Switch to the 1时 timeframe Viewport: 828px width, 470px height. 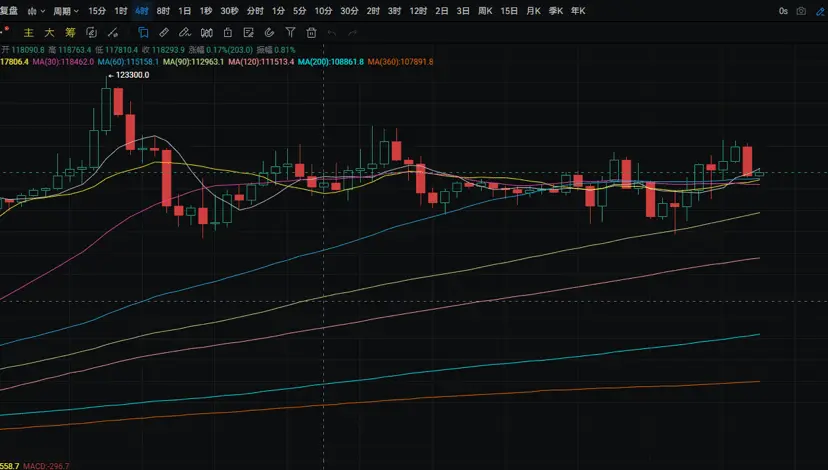(121, 11)
